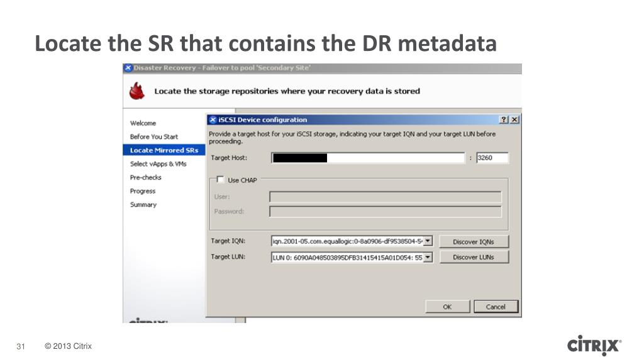The image size is (644, 362).
Task: Click the Citrix logo on the slide
Action: point(594,345)
